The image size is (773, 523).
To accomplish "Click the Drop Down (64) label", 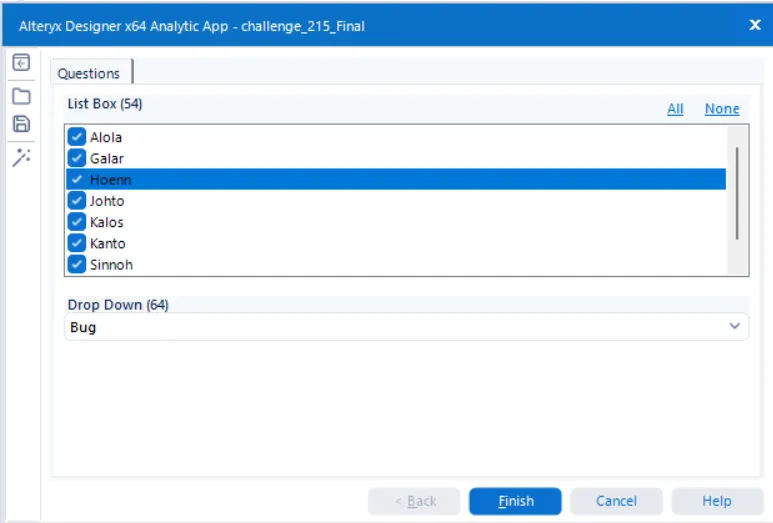I will pyautogui.click(x=118, y=305).
